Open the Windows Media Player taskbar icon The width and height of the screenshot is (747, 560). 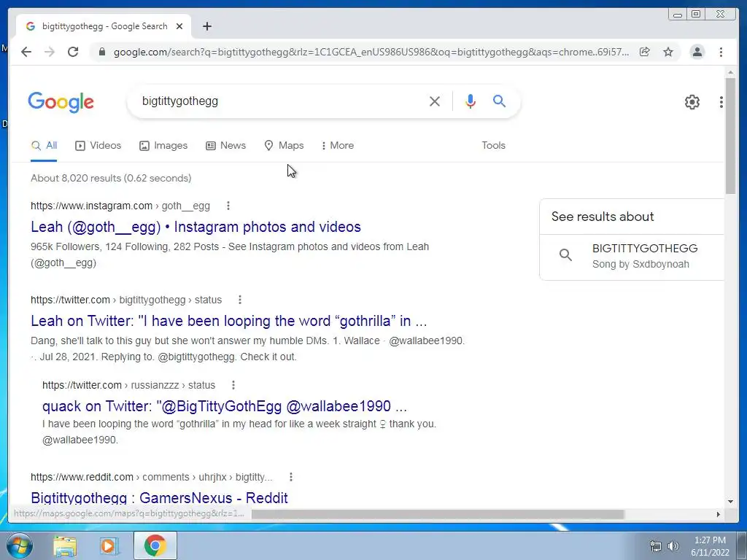pyautogui.click(x=109, y=545)
